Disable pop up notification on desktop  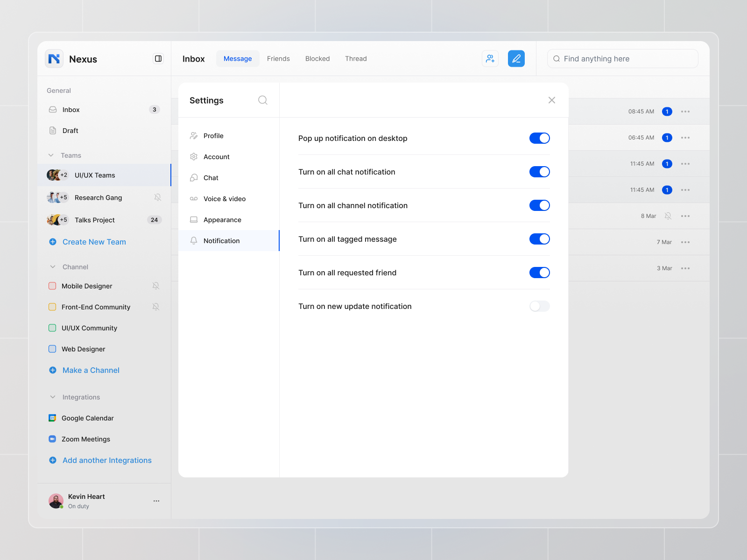click(539, 138)
